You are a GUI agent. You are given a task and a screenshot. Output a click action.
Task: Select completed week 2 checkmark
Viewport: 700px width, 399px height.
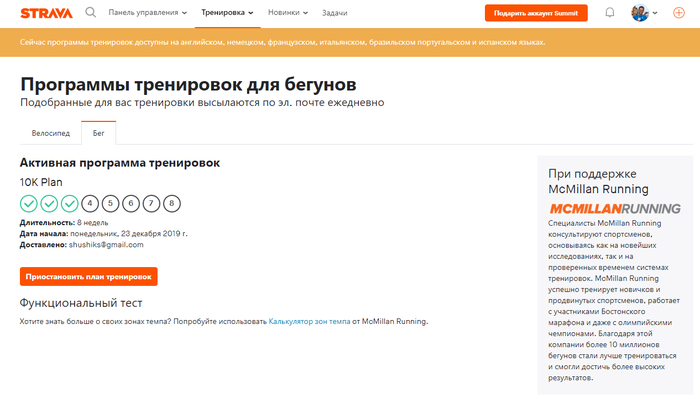click(x=49, y=204)
